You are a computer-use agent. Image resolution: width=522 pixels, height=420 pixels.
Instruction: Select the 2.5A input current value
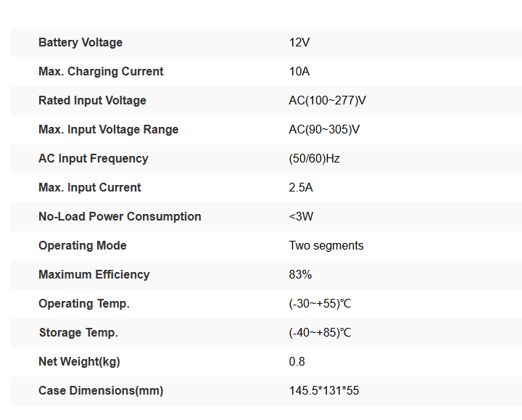[301, 188]
